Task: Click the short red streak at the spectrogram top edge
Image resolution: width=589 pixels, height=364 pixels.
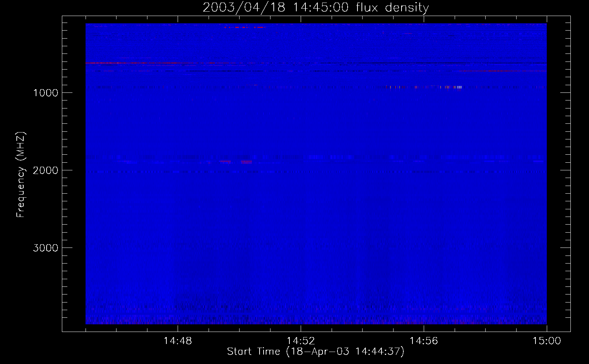Action: coord(245,27)
